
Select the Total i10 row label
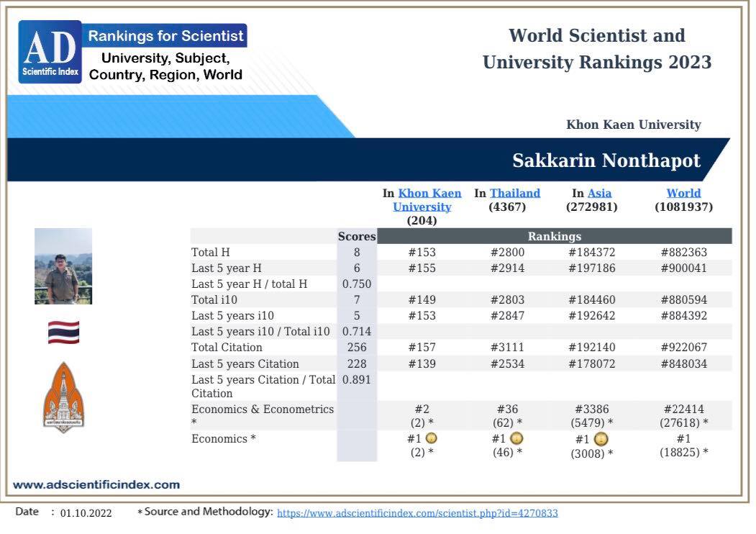(x=214, y=300)
